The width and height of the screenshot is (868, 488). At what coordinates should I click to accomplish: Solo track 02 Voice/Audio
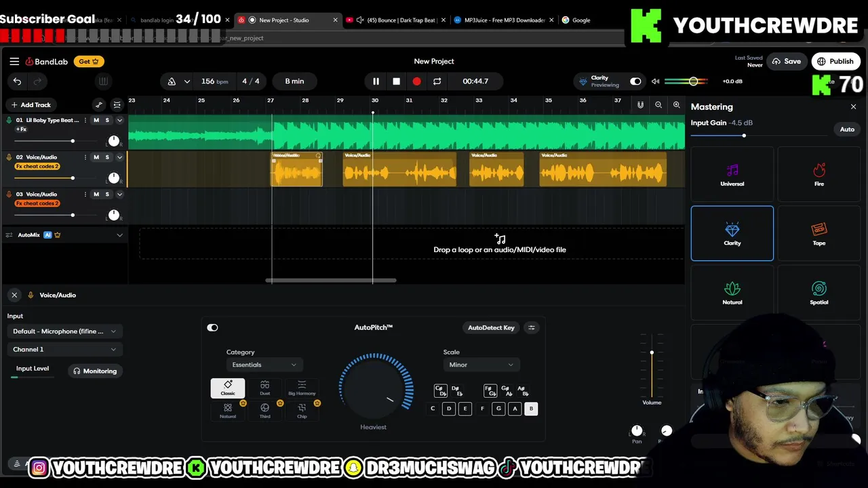(x=107, y=157)
